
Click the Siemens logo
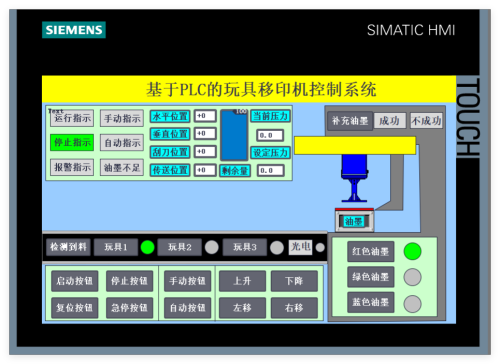pos(74,30)
